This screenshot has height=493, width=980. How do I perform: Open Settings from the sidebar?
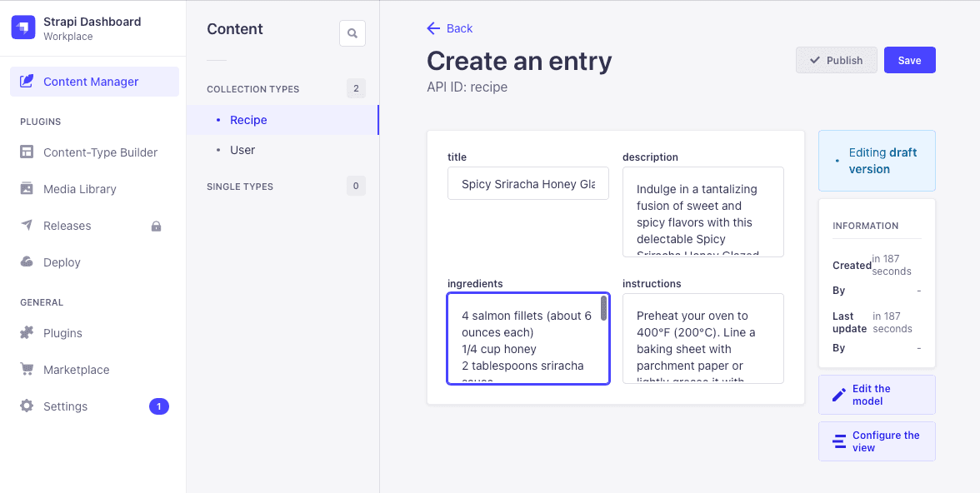pos(94,406)
